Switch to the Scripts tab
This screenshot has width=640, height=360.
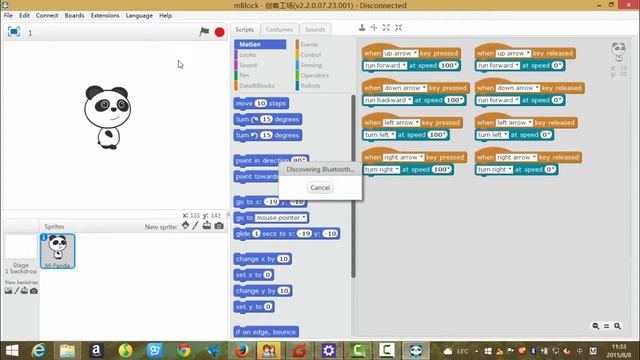coord(244,29)
